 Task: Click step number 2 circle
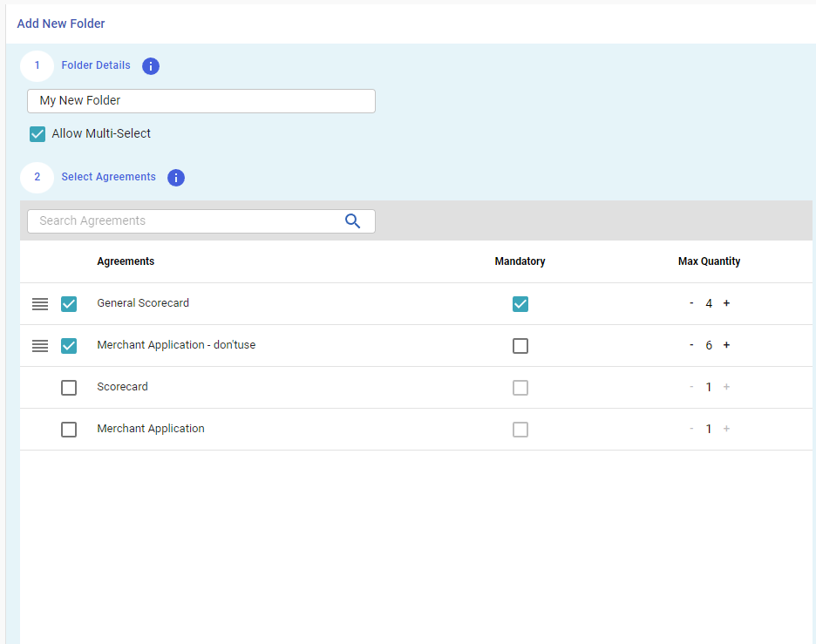click(37, 178)
